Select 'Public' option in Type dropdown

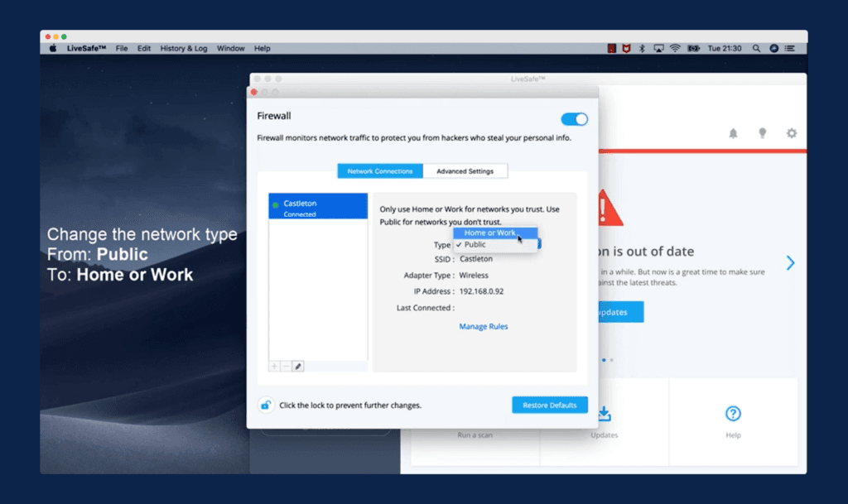click(x=475, y=245)
